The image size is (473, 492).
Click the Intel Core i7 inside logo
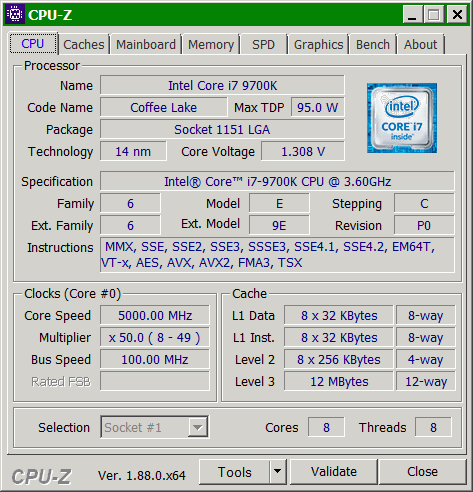click(402, 118)
